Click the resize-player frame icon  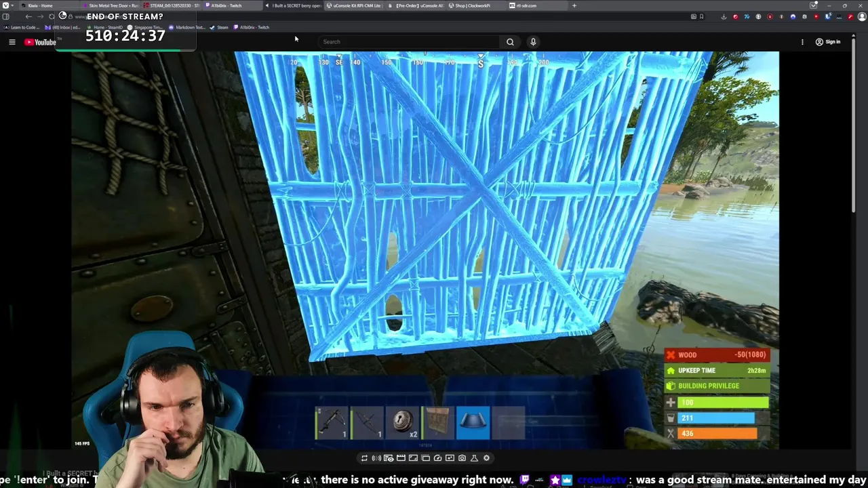413,458
